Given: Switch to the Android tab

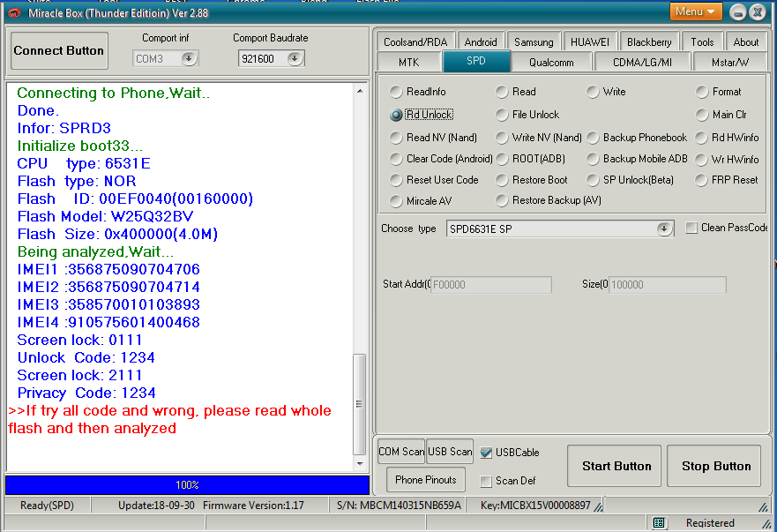Looking at the screenshot, I should click(481, 41).
